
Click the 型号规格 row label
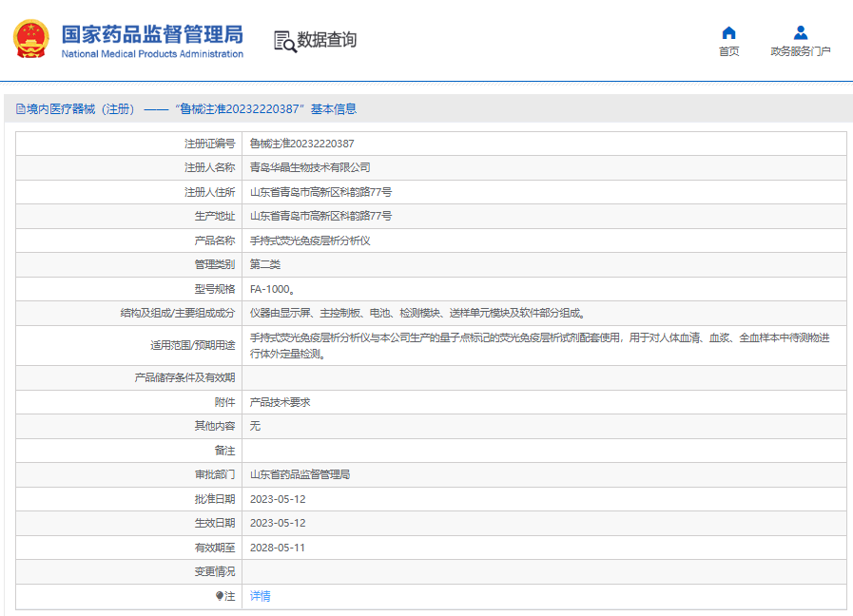point(215,289)
